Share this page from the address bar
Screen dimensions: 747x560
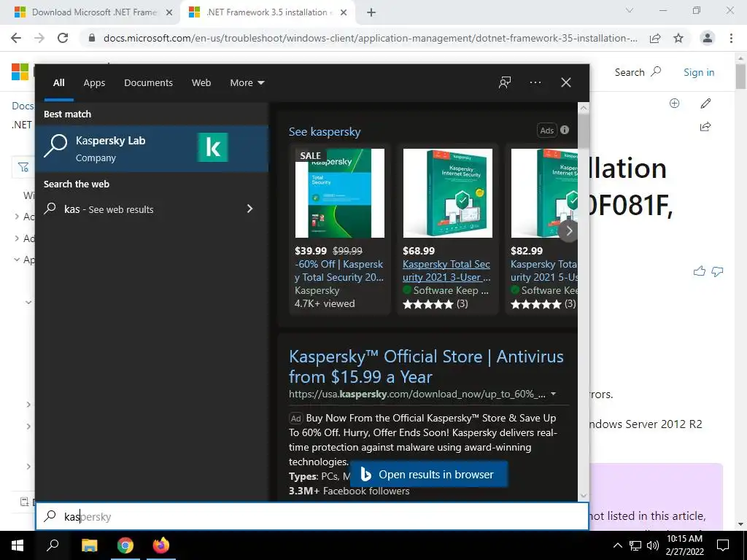(655, 38)
